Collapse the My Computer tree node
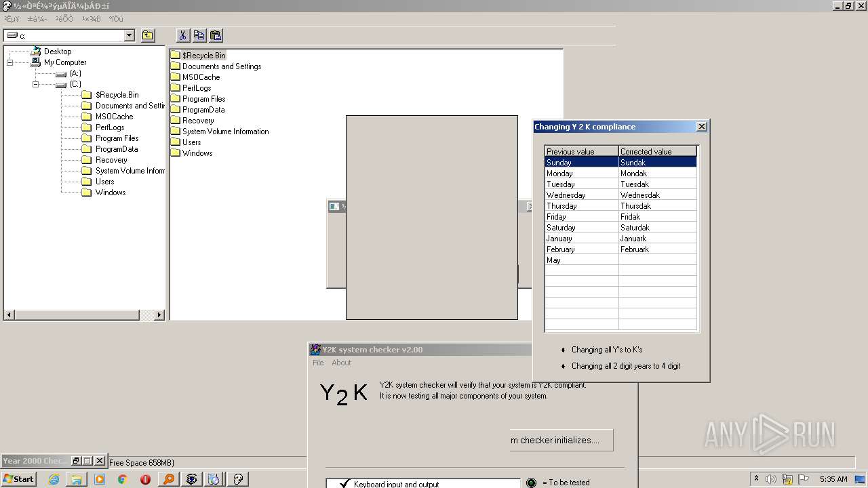Image resolution: width=868 pixels, height=488 pixels. 10,62
